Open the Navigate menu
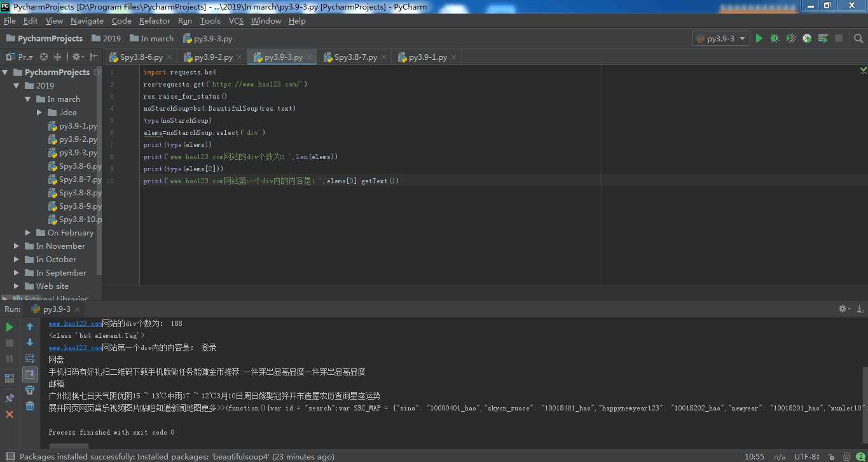The width and height of the screenshot is (868, 462). point(87,21)
